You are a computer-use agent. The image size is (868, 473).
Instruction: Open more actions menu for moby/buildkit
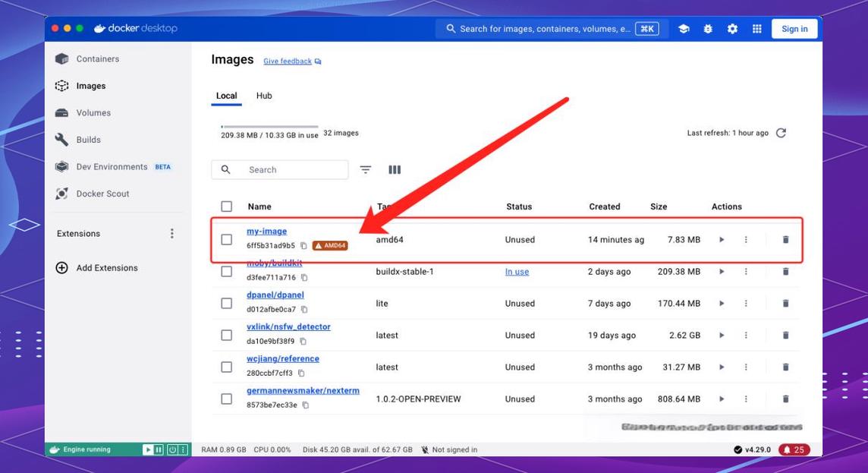tap(746, 271)
